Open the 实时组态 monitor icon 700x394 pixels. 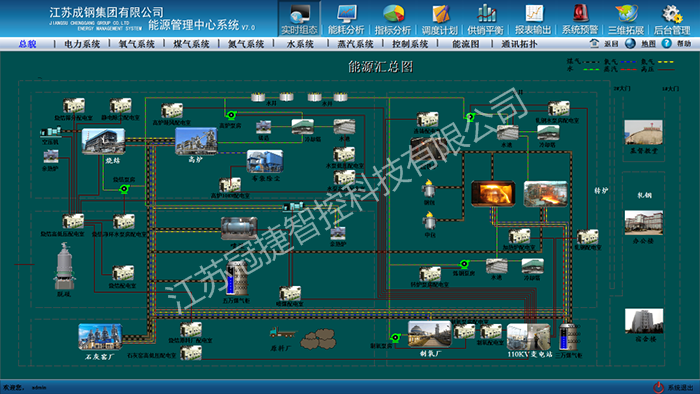(x=300, y=13)
